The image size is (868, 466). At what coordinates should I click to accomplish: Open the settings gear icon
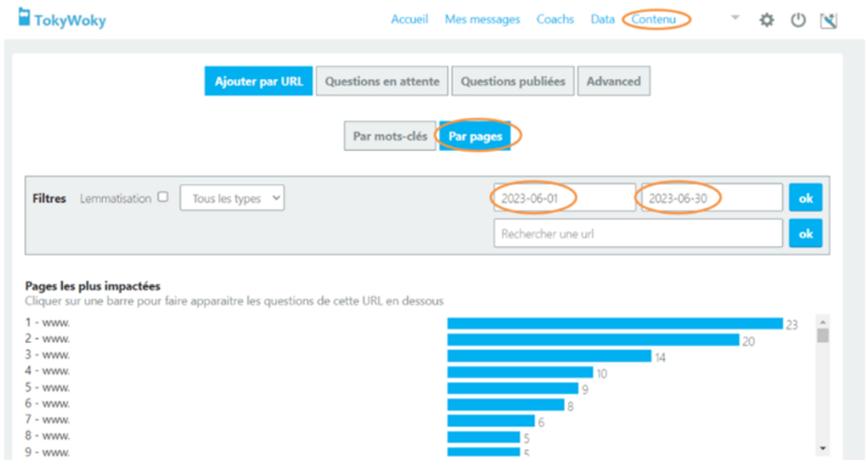click(x=766, y=20)
